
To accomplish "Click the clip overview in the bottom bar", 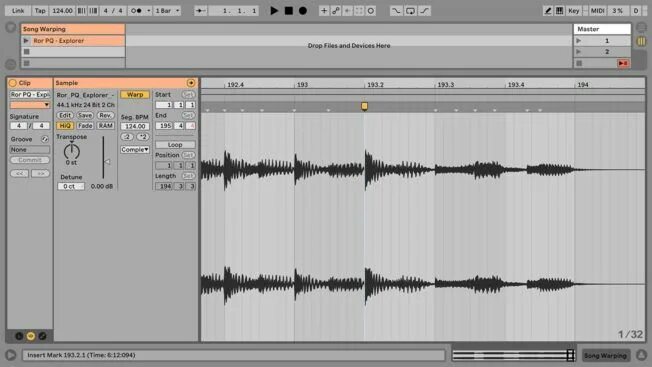I will (514, 355).
